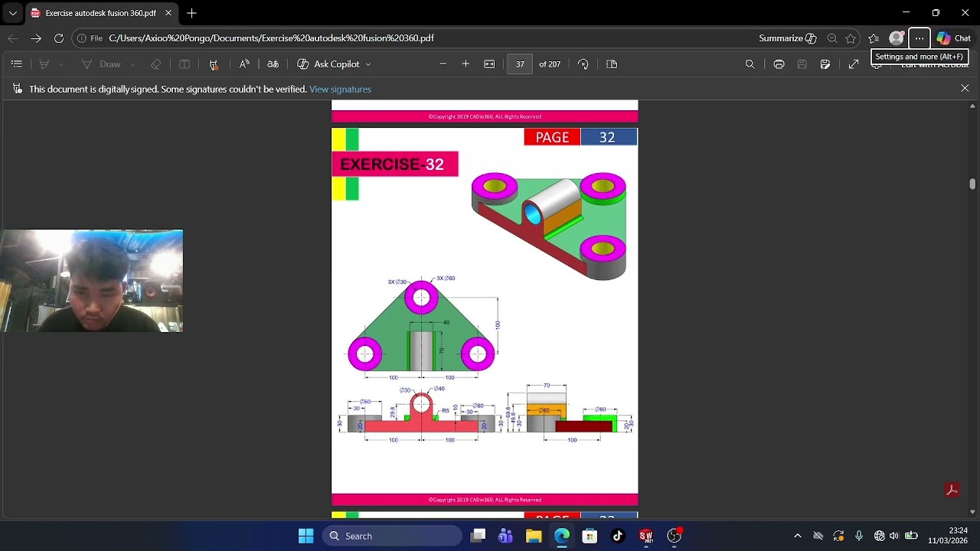980x551 pixels.
Task: Go forward in browser history
Action: point(36,38)
